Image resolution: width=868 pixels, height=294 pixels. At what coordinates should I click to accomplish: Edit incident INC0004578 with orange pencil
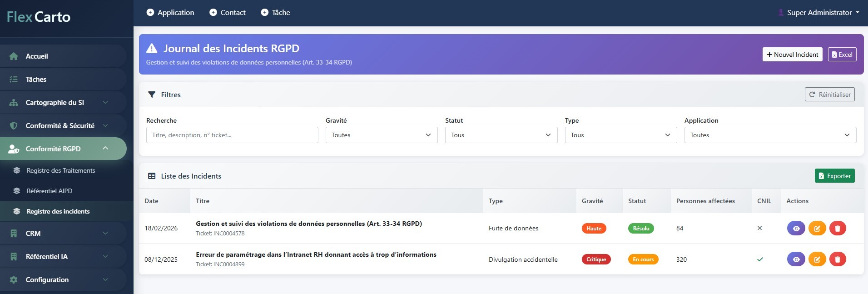(x=817, y=229)
